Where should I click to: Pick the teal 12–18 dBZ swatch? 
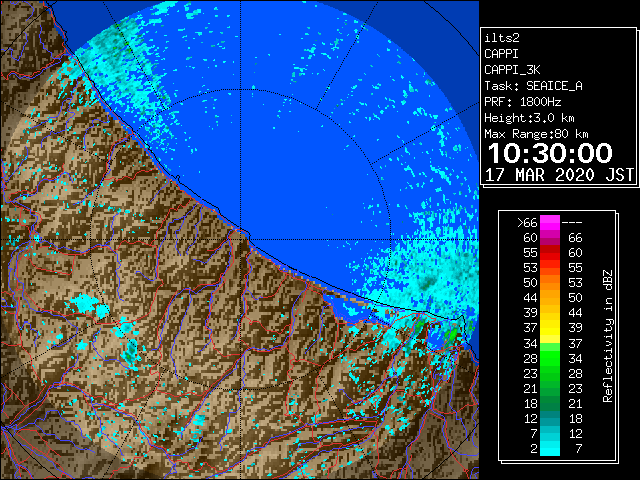point(550,418)
